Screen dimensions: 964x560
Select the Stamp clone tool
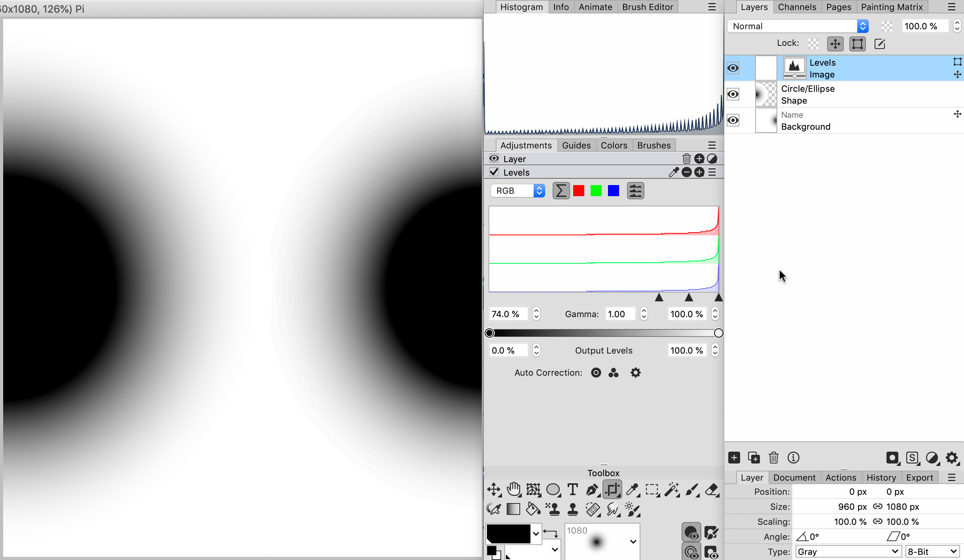(x=572, y=509)
